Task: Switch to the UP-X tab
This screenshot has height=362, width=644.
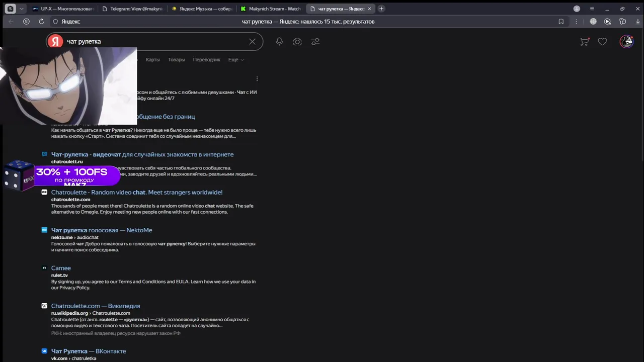Action: pyautogui.click(x=62, y=9)
